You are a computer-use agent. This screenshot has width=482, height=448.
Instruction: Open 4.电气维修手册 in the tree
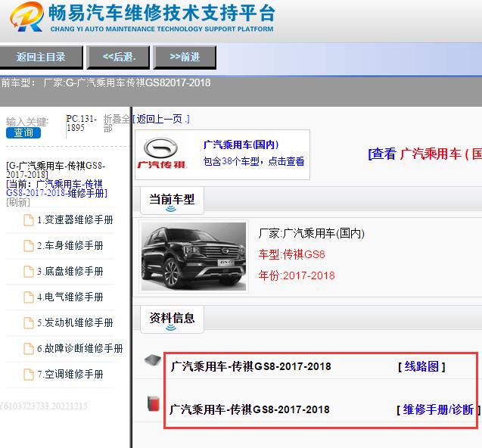pyautogui.click(x=70, y=297)
